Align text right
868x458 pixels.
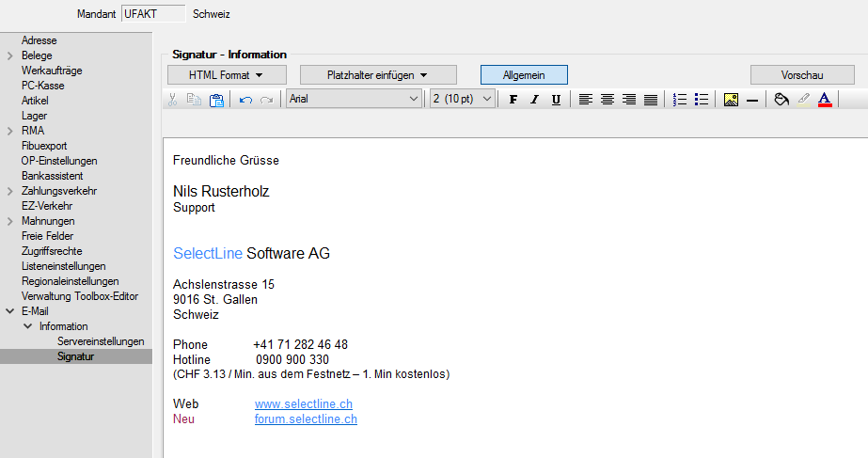click(x=629, y=100)
